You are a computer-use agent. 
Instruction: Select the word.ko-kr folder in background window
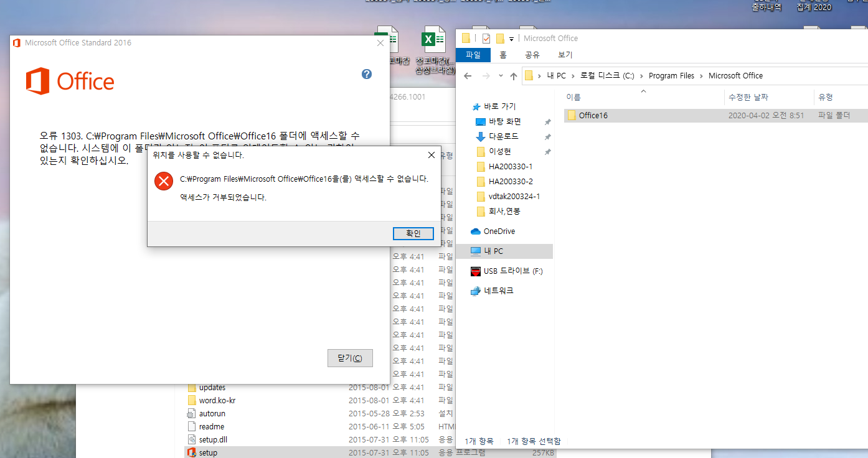pyautogui.click(x=217, y=400)
